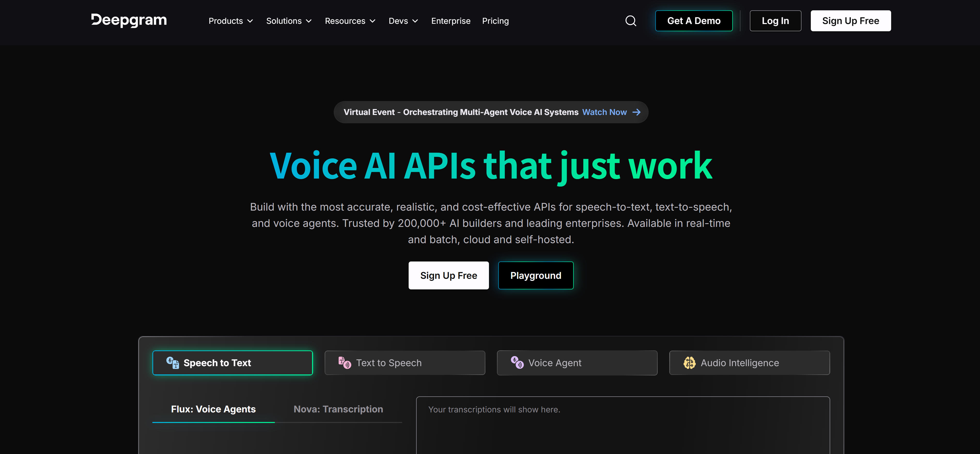The width and height of the screenshot is (980, 454).
Task: Click the Get A Demo button
Action: [694, 21]
